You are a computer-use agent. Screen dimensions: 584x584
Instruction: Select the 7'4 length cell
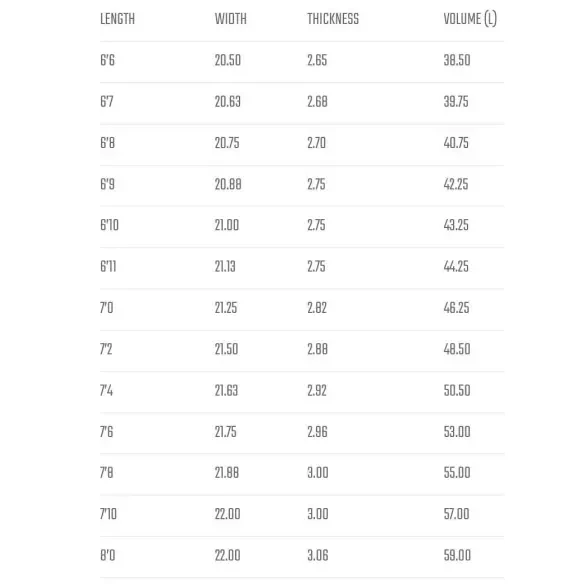107,391
